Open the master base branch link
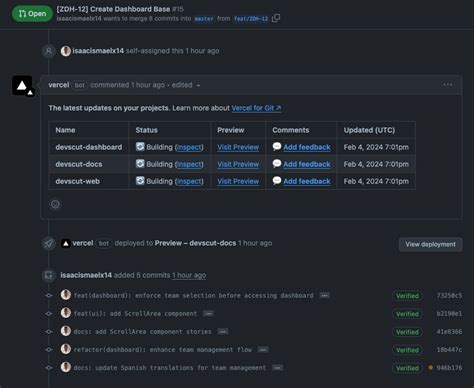474x388 pixels. tap(204, 19)
